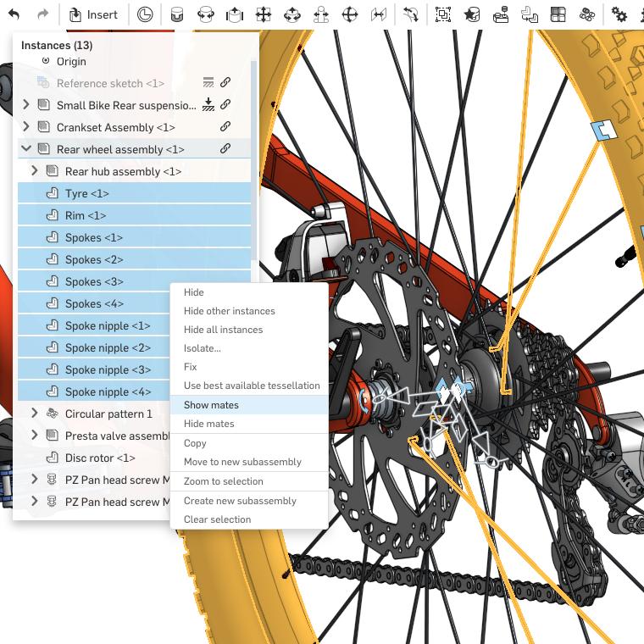Viewport: 644px width, 644px height.
Task: Select Tyre <1> in instance list
Action: (86, 193)
